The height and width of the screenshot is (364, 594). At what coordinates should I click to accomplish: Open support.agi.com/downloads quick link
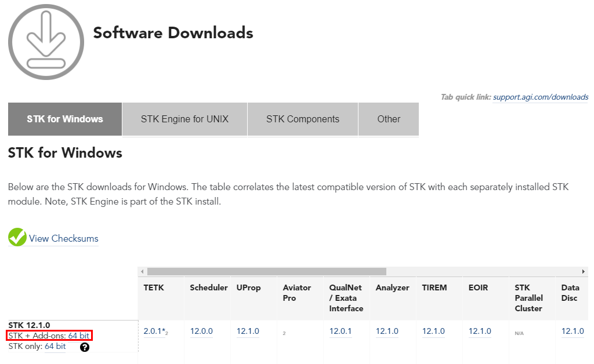click(541, 97)
